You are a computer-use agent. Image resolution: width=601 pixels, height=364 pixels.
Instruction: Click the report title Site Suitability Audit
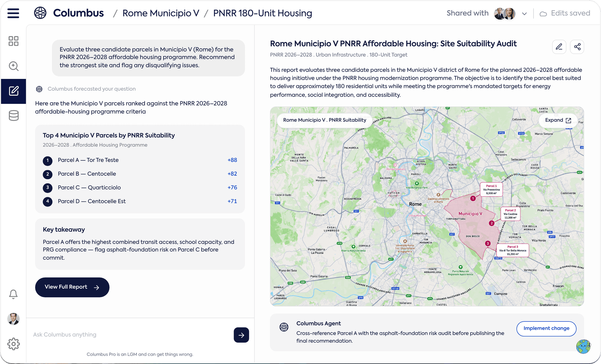[x=393, y=44]
